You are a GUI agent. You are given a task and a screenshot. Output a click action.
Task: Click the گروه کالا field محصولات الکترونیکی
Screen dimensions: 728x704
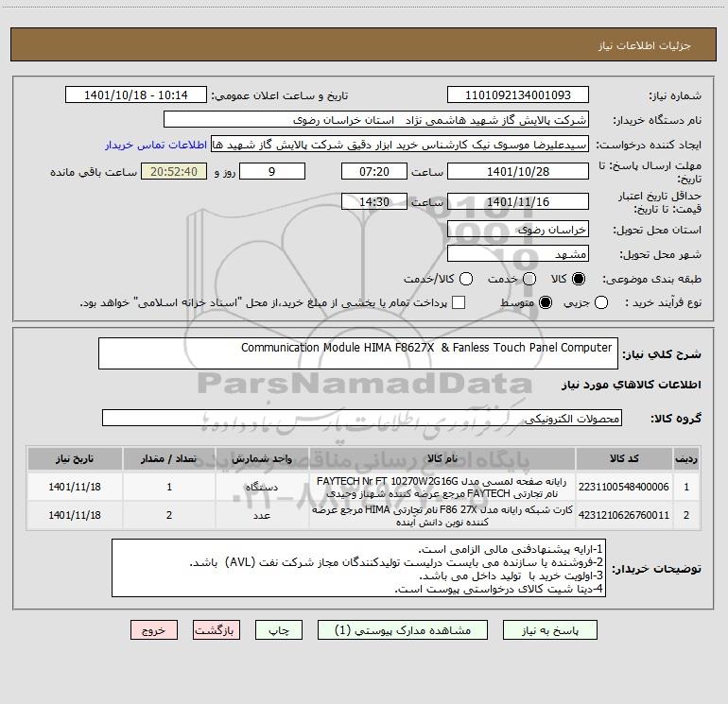tap(362, 418)
